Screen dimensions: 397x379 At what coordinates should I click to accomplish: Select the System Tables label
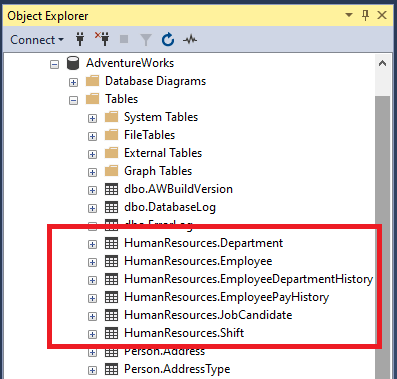(x=161, y=117)
